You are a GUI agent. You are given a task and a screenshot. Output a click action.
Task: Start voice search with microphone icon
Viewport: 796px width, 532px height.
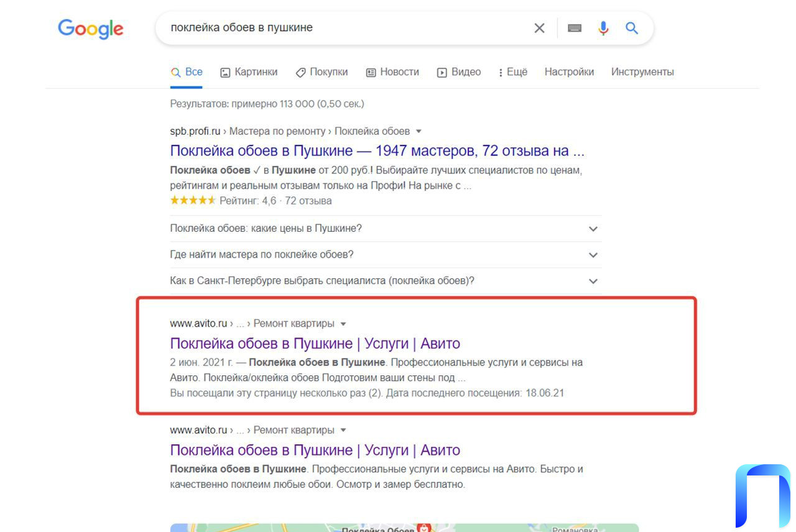(x=603, y=28)
